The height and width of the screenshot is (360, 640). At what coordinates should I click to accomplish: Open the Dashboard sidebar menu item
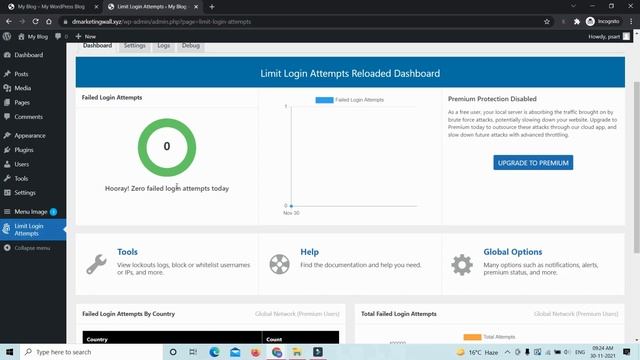point(29,55)
